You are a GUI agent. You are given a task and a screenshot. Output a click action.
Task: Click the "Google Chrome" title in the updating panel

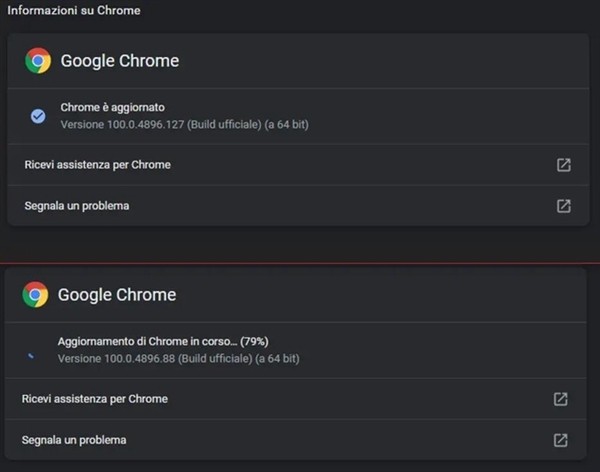(x=117, y=295)
